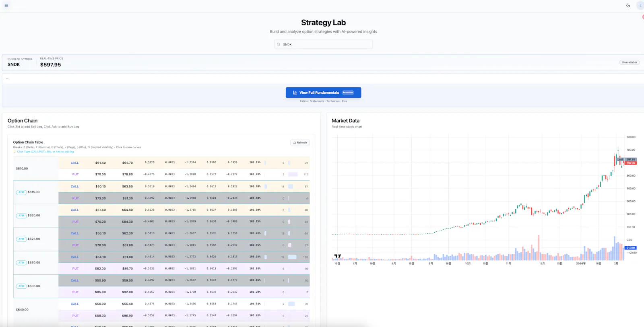Click the $57.60 call bid price
The height and width of the screenshot is (327, 644).
[x=100, y=210]
